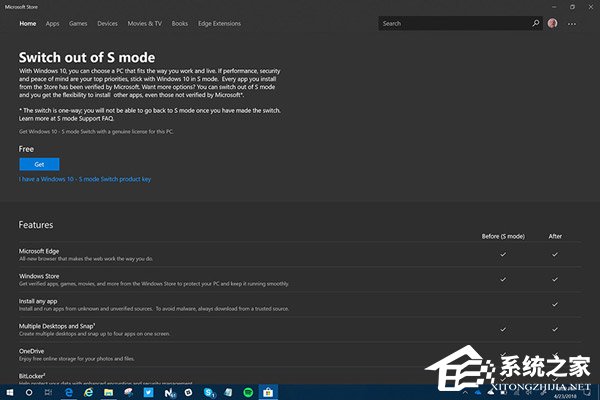Open the user account avatar
Screen dimensions: 600x400
point(552,23)
